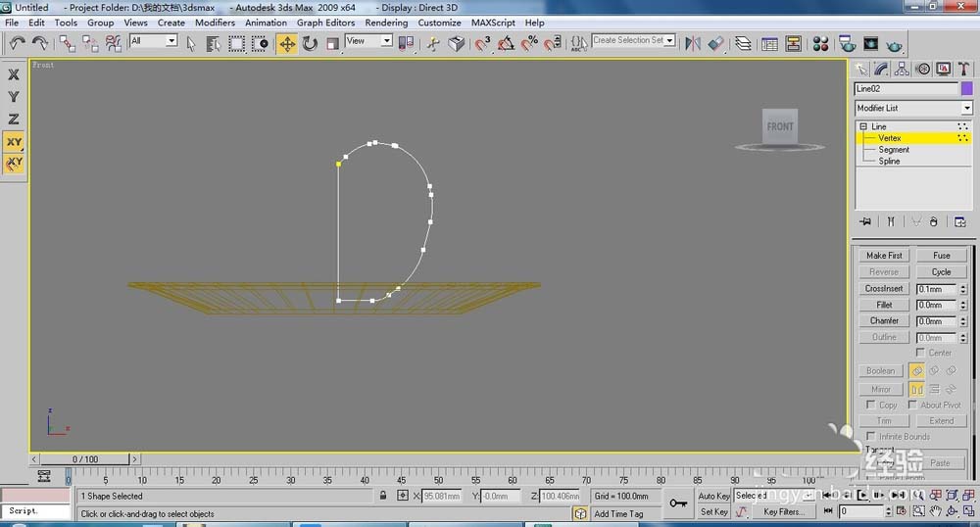980x527 pixels.
Task: Click the Make First button
Action: 884,256
